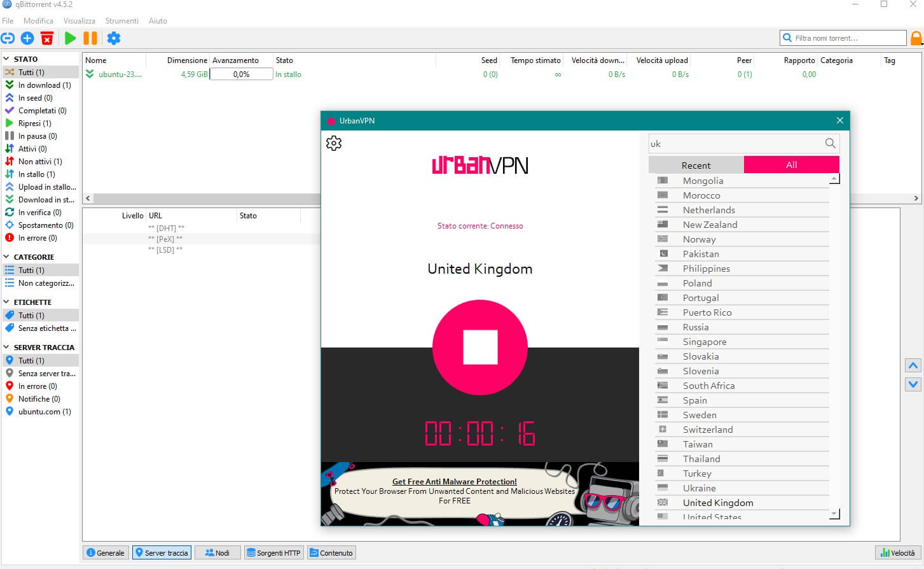Select the Non categorizzati category filter

(x=41, y=283)
